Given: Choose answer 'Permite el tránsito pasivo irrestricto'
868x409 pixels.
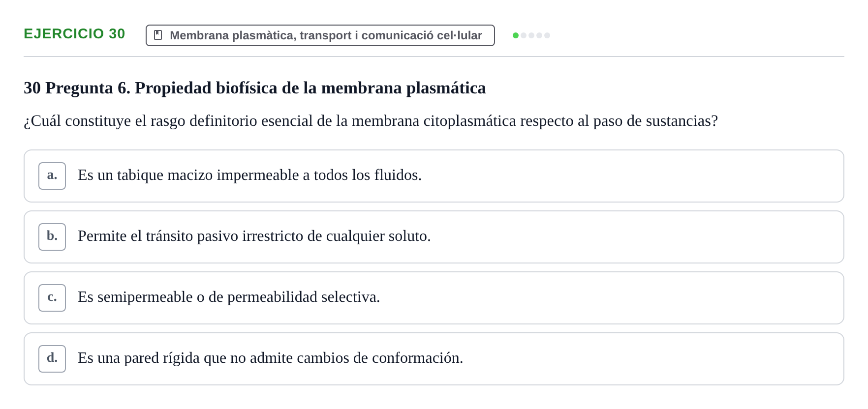Looking at the screenshot, I should tap(434, 237).
